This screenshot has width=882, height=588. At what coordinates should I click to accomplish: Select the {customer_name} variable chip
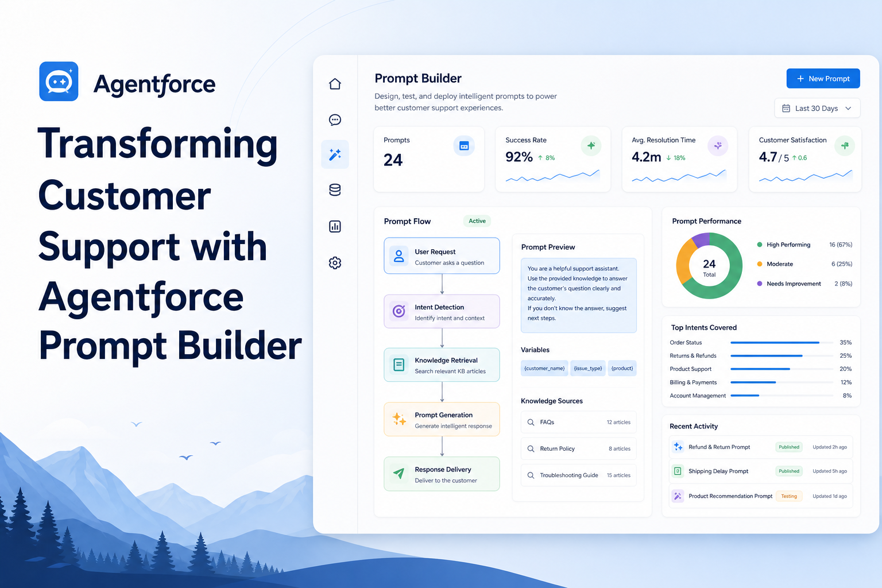544,369
